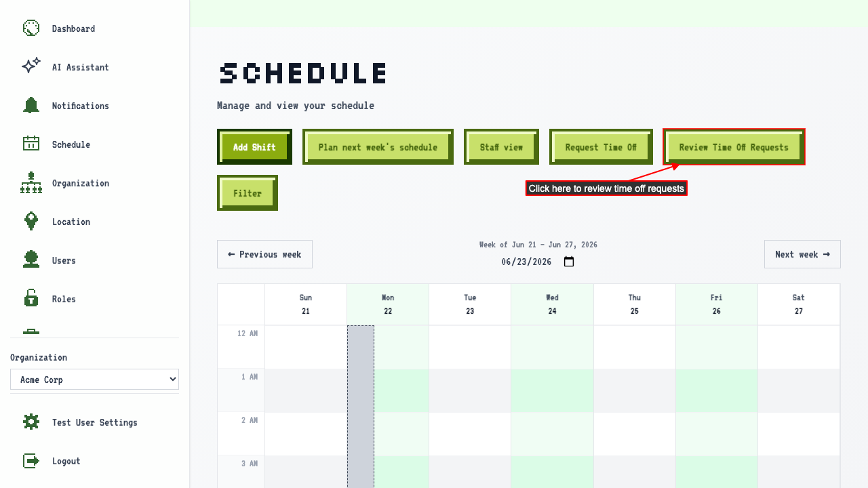Open the Filter options button
868x488 pixels.
pyautogui.click(x=248, y=193)
